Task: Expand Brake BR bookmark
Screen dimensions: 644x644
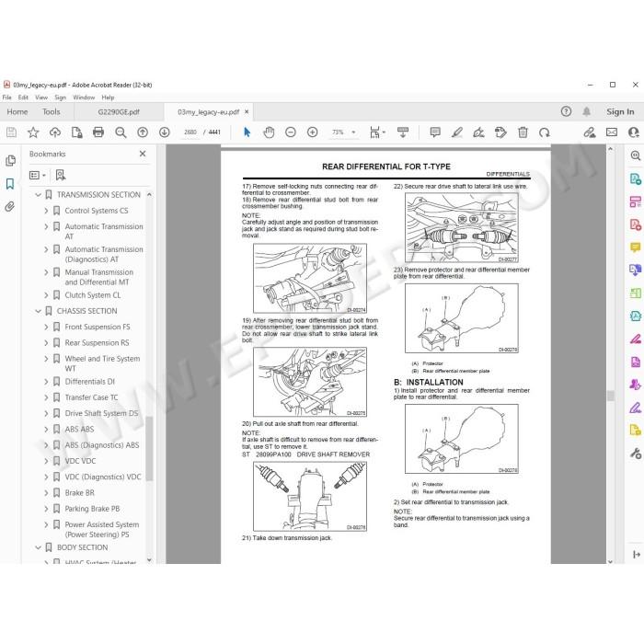Action: click(x=46, y=493)
